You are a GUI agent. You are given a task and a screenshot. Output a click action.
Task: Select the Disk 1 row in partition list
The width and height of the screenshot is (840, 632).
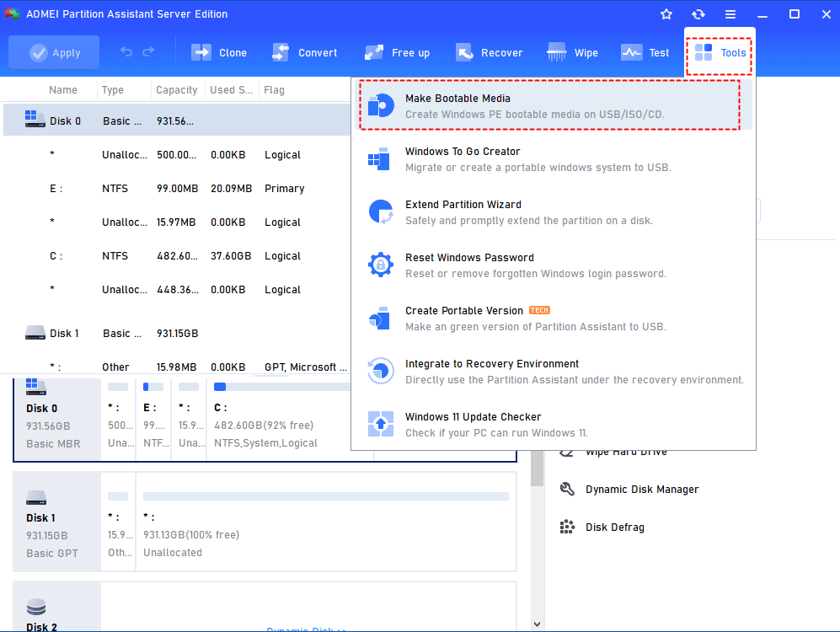177,333
